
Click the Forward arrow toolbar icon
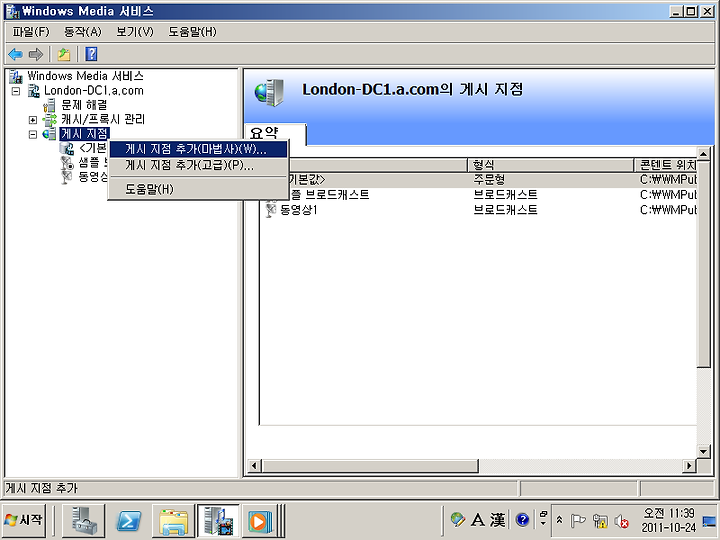click(35, 54)
